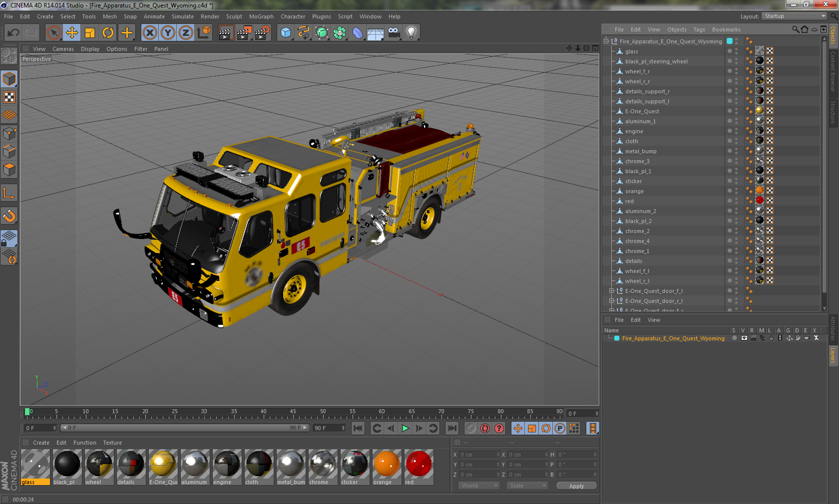This screenshot has width=839, height=504.
Task: Add a Camera object
Action: click(x=394, y=33)
